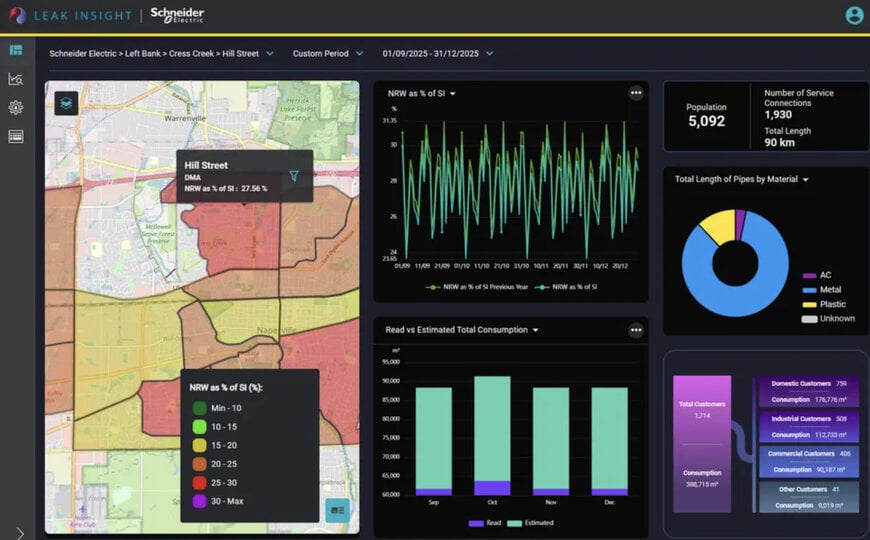This screenshot has width=870, height=540.
Task: Open the list panel sidebar icon
Action: (16, 137)
